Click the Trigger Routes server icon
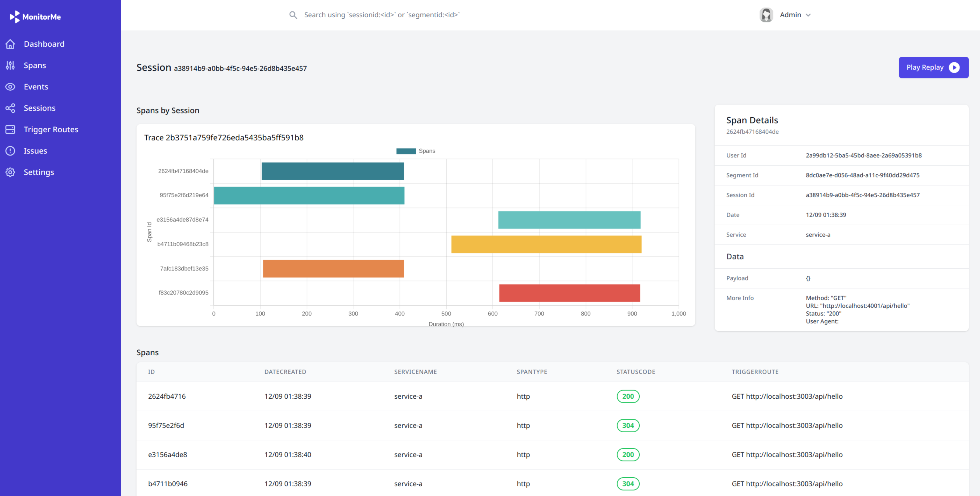 pyautogui.click(x=10, y=130)
